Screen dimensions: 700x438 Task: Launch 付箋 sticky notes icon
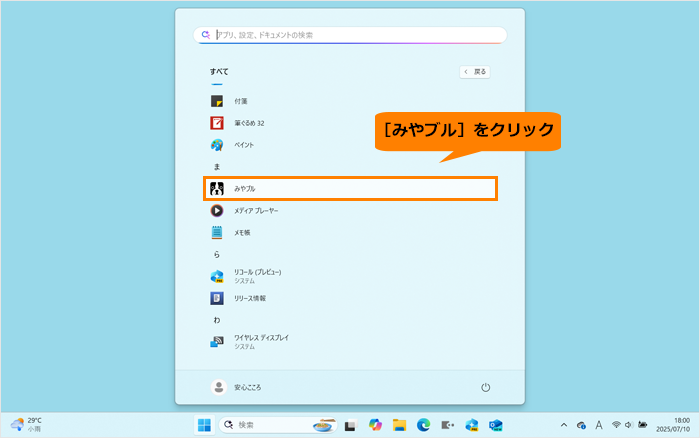coord(217,101)
